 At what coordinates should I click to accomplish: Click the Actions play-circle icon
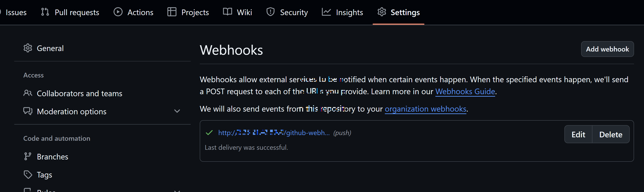point(118,12)
